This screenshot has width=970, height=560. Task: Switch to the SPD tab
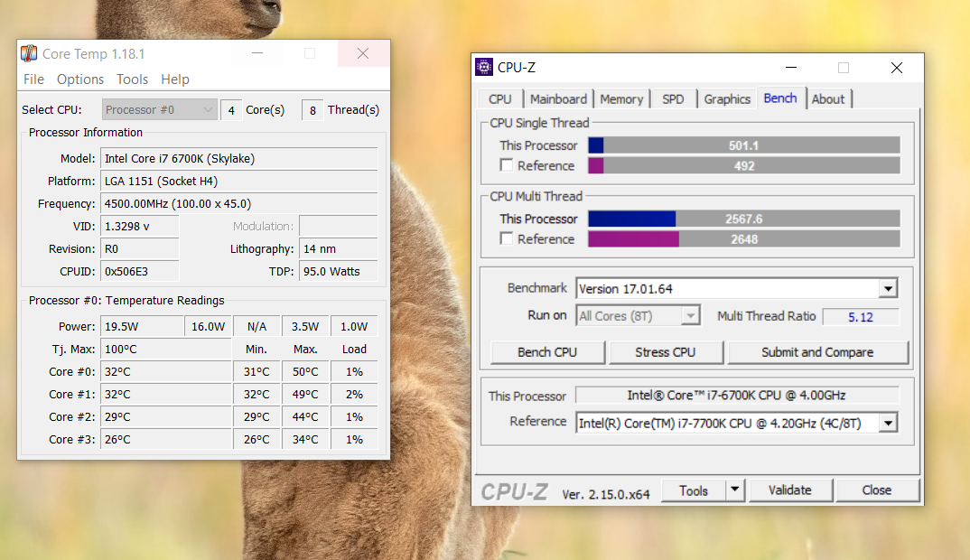click(x=673, y=99)
